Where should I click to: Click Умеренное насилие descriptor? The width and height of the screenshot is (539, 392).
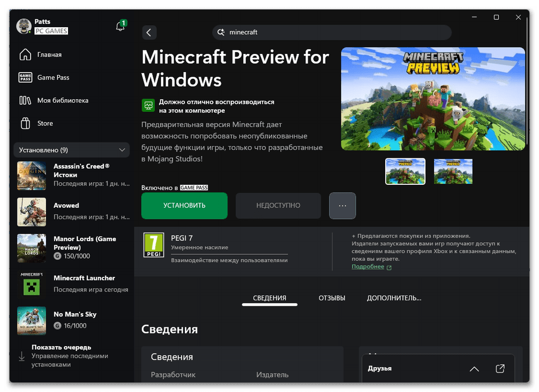click(199, 247)
